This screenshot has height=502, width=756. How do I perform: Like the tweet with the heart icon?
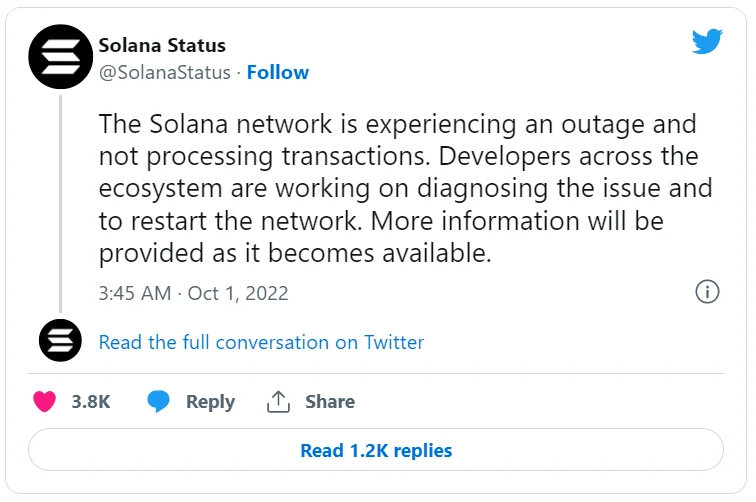pyautogui.click(x=44, y=402)
